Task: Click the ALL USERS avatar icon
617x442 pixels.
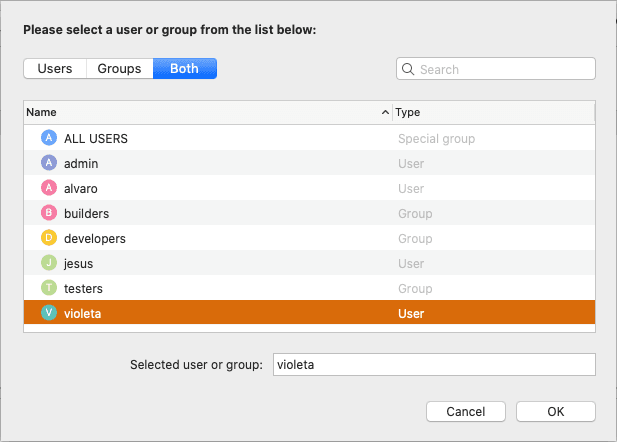Action: click(49, 138)
